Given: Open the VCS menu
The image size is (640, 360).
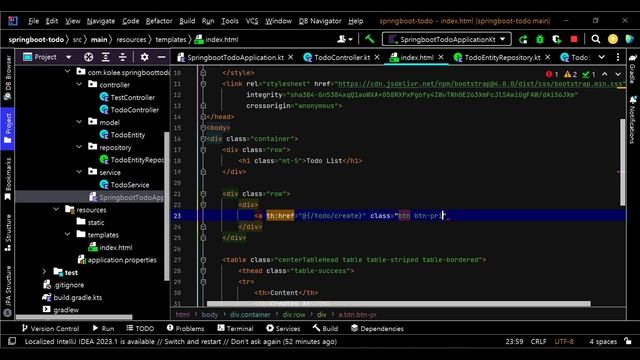Looking at the screenshot, I should 252,21.
